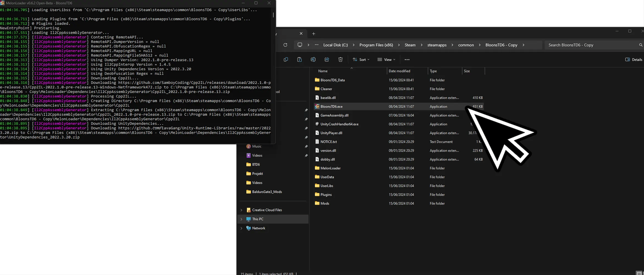This screenshot has height=275, width=644.
Task: Click 'Text Document' type of NOTICE.txt
Action: click(x=441, y=142)
